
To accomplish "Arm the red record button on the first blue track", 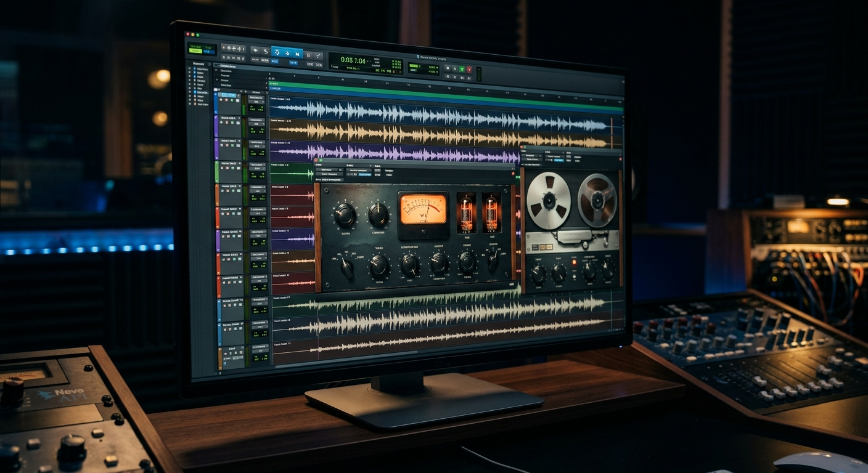I will pyautogui.click(x=226, y=100).
